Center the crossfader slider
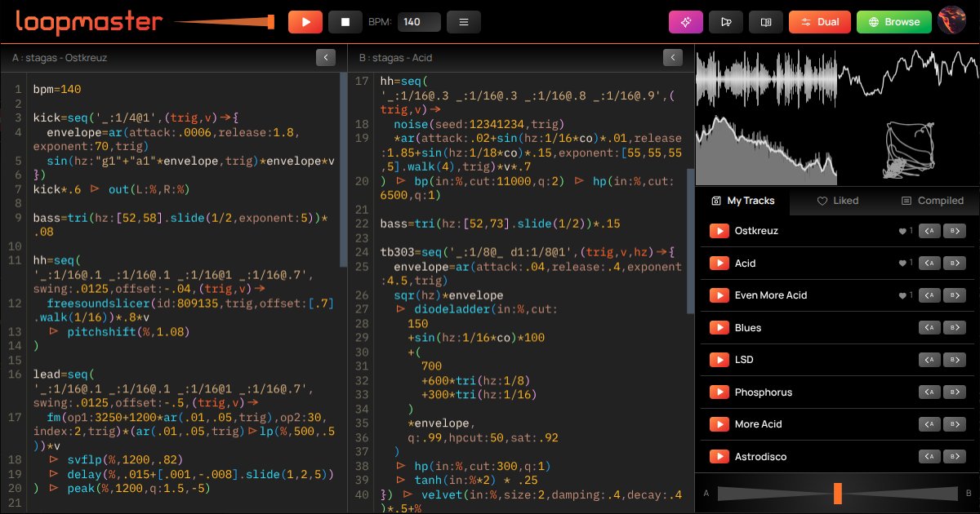This screenshot has height=514, width=980. pos(836,493)
